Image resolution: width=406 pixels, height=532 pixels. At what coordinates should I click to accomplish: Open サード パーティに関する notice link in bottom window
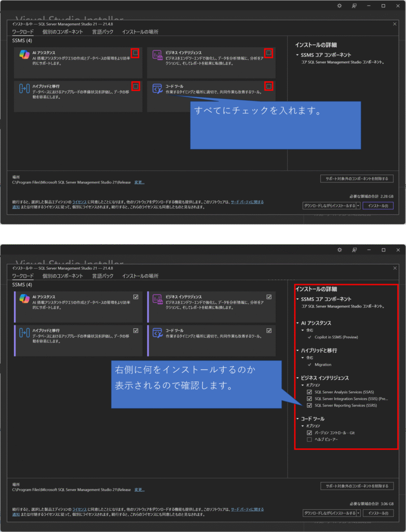(247, 509)
